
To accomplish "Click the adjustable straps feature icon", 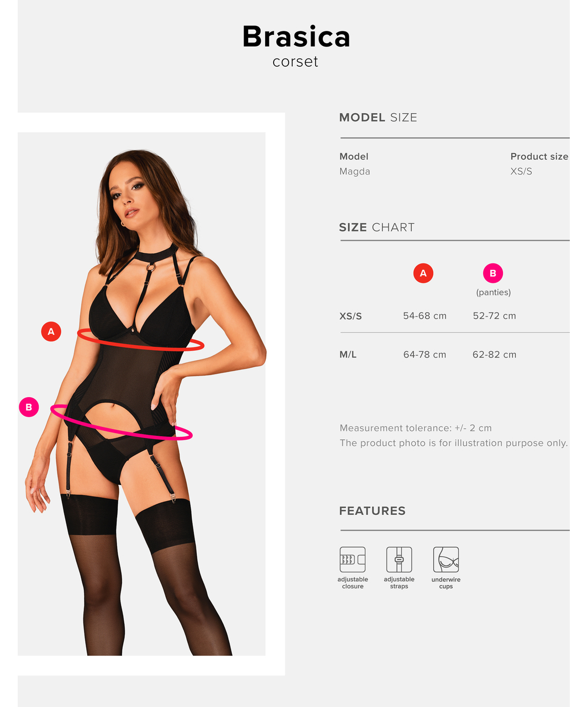I will [x=399, y=560].
